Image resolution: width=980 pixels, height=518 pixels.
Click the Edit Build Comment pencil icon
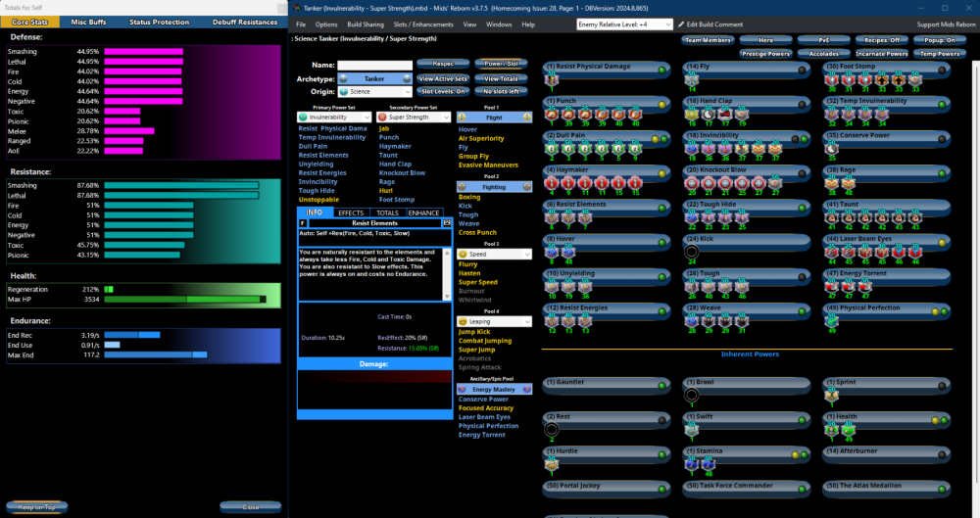pyautogui.click(x=680, y=24)
